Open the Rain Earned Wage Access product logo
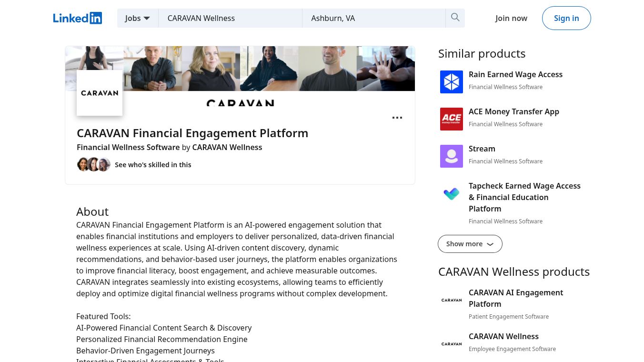The width and height of the screenshot is (644, 362). pos(451,81)
